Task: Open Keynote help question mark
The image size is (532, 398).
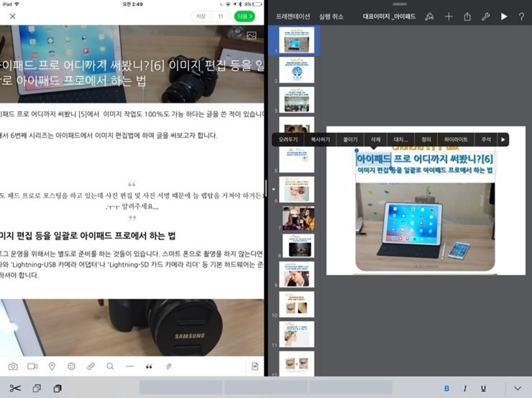Action: pyautogui.click(x=521, y=16)
